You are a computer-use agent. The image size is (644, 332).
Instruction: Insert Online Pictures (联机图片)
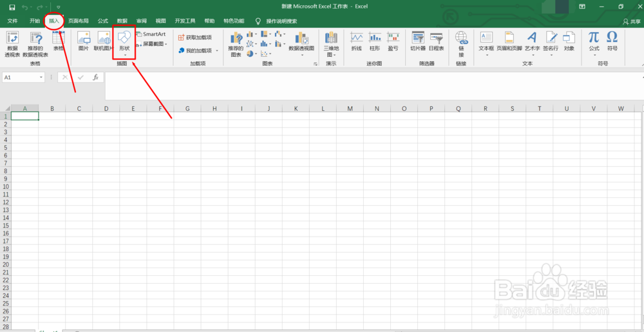pos(102,41)
